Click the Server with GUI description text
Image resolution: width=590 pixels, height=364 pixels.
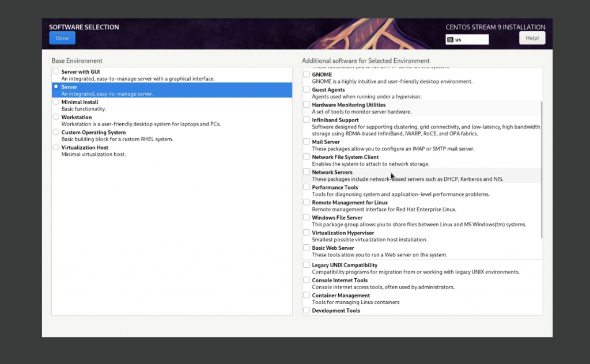pos(138,78)
